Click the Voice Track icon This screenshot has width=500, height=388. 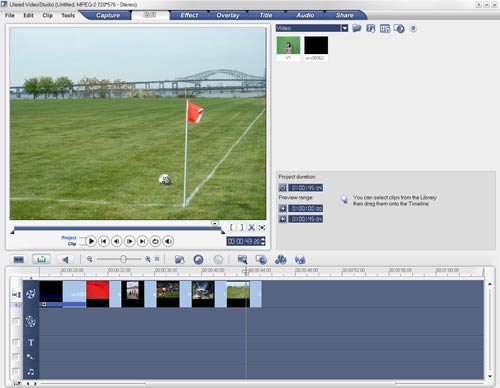tap(31, 357)
